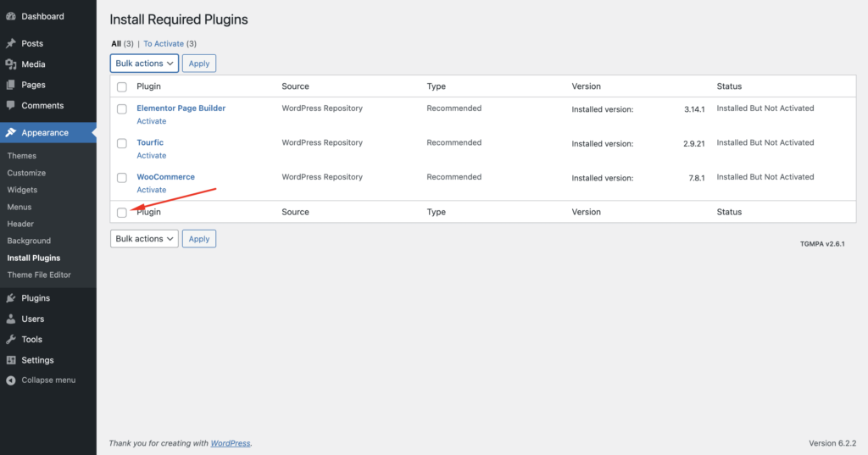This screenshot has width=868, height=455.
Task: Open the top Bulk actions dropdown
Action: pos(144,63)
